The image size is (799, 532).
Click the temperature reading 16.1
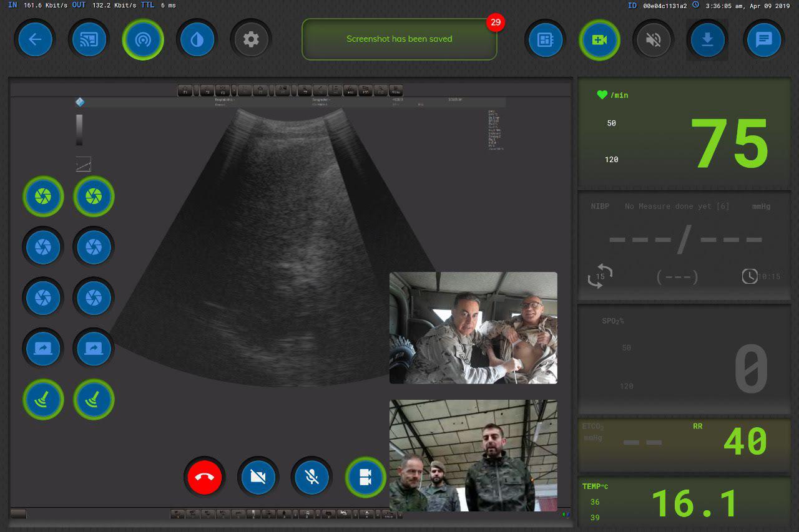click(694, 503)
